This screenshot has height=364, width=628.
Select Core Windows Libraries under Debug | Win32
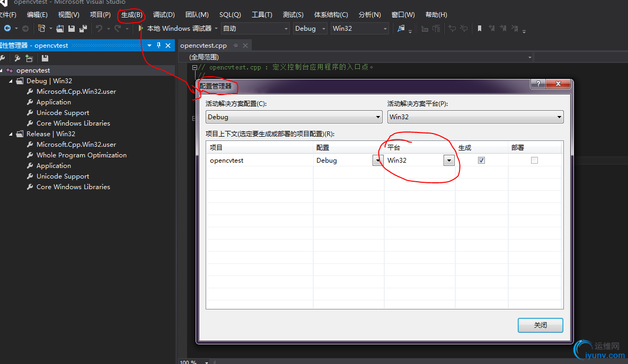[x=73, y=123]
